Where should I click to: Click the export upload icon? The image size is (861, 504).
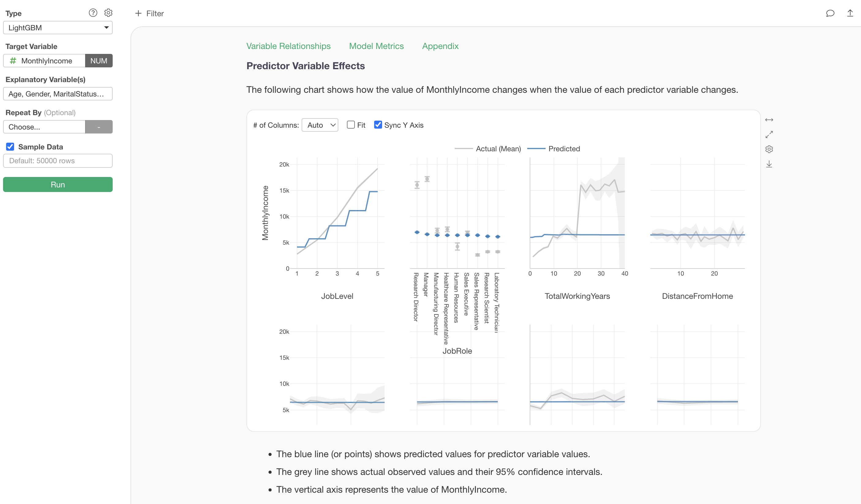(x=850, y=13)
